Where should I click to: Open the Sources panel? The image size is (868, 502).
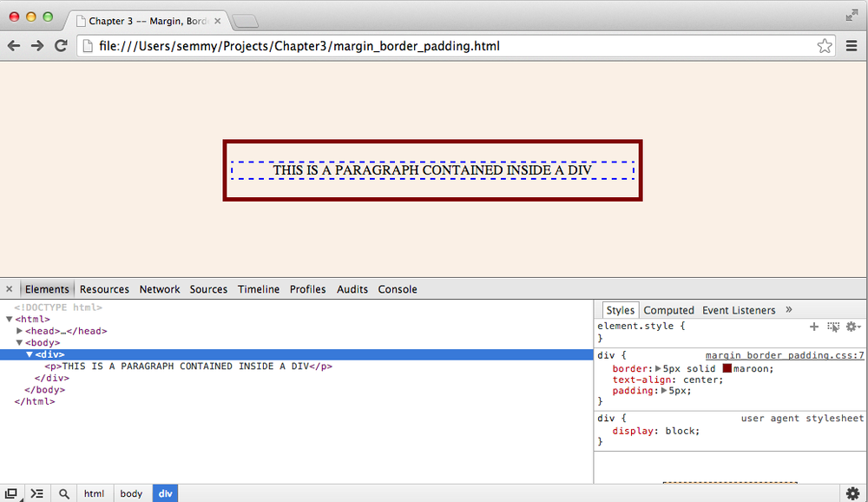click(x=208, y=289)
